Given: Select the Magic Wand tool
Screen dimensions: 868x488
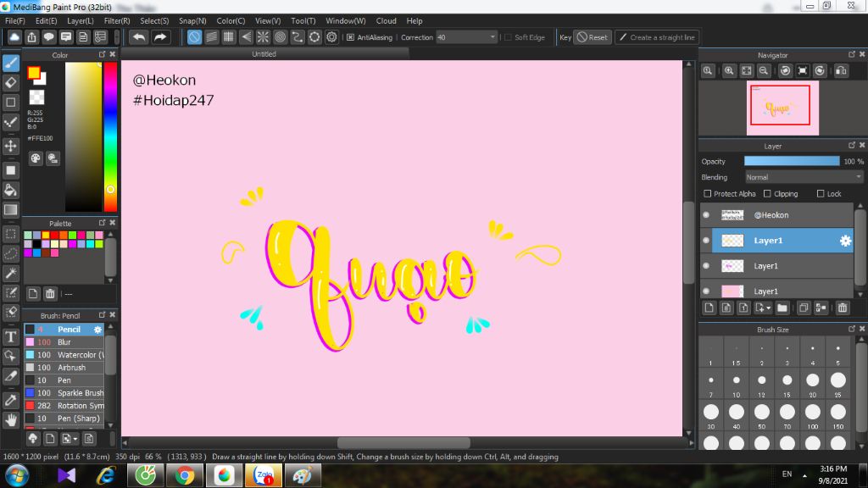Looking at the screenshot, I should (10, 273).
